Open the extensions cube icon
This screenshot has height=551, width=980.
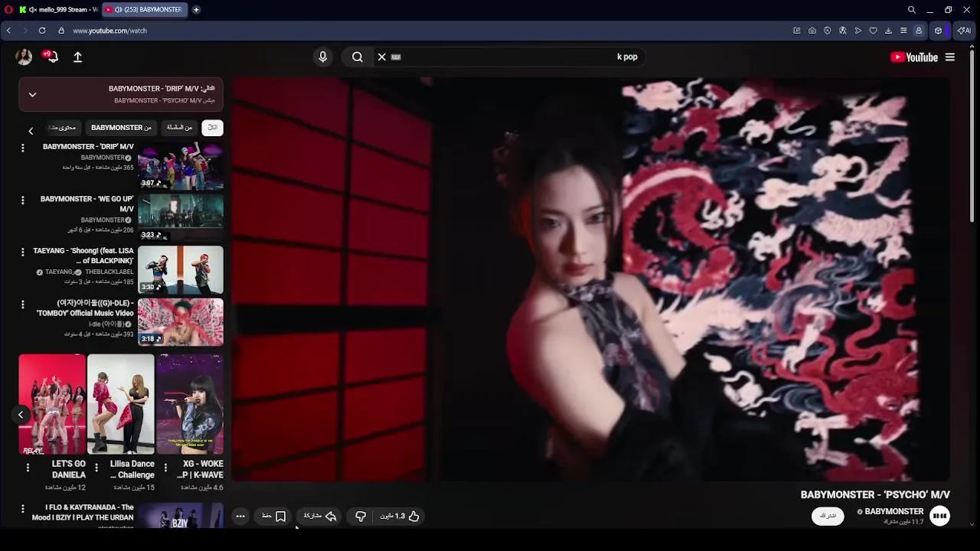(x=939, y=31)
